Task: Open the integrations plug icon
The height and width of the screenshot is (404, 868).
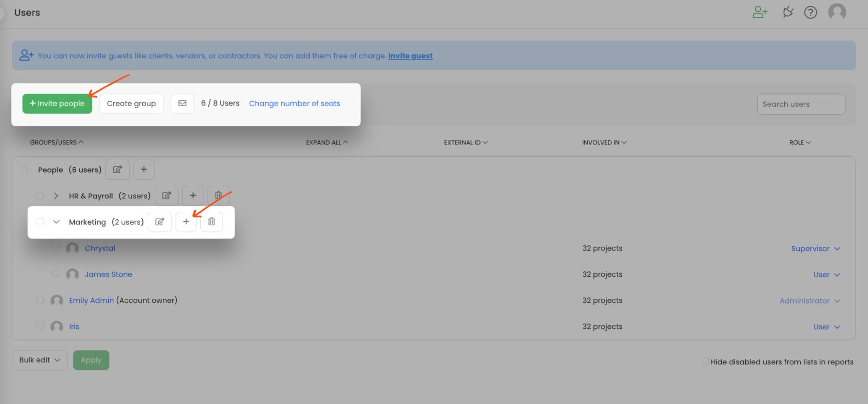Action: pos(788,12)
